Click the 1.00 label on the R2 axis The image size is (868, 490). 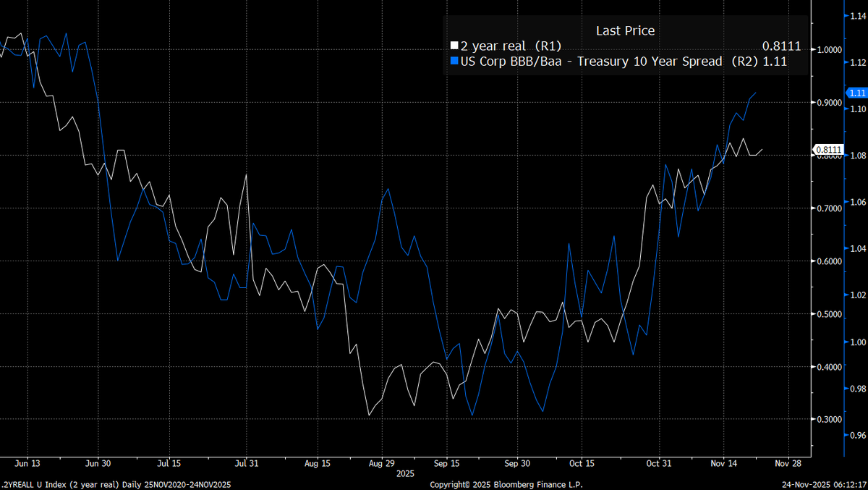858,342
